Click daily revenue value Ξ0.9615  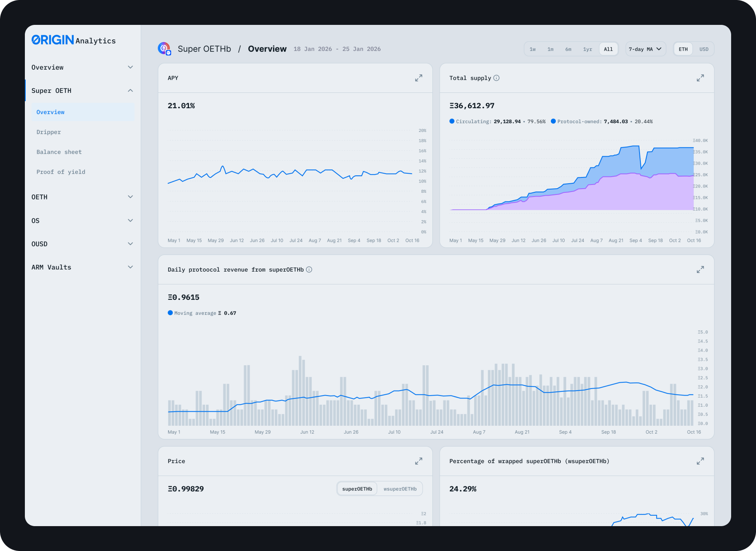click(184, 297)
